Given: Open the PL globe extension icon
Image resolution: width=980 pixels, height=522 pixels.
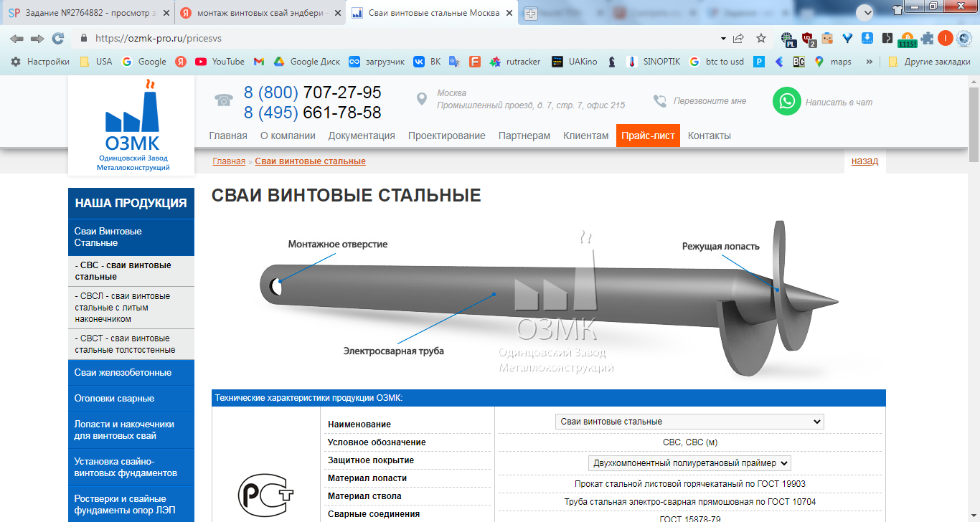Looking at the screenshot, I should (788, 39).
